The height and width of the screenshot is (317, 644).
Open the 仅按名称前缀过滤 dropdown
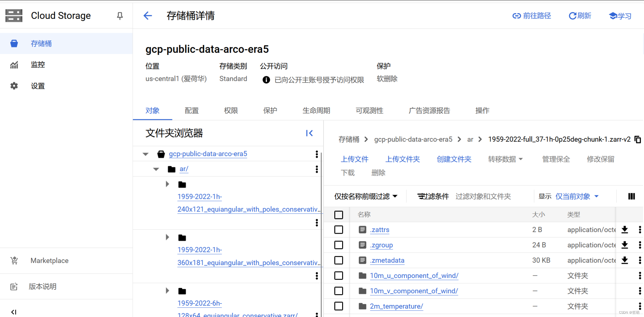click(x=366, y=197)
